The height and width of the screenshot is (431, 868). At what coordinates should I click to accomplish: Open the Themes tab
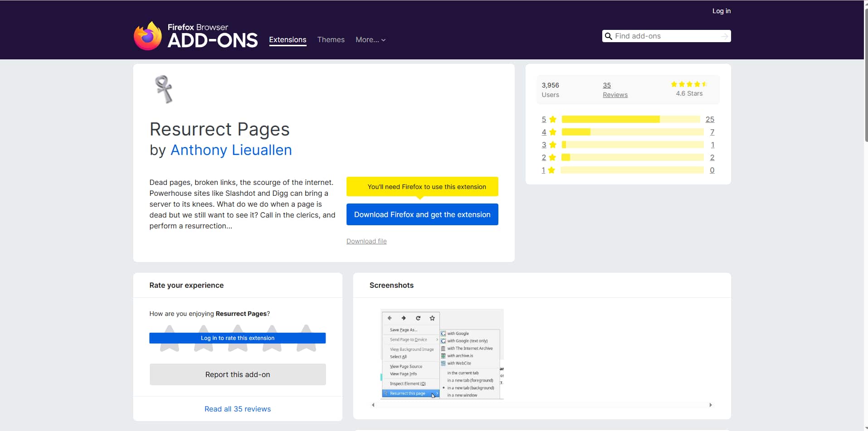331,40
